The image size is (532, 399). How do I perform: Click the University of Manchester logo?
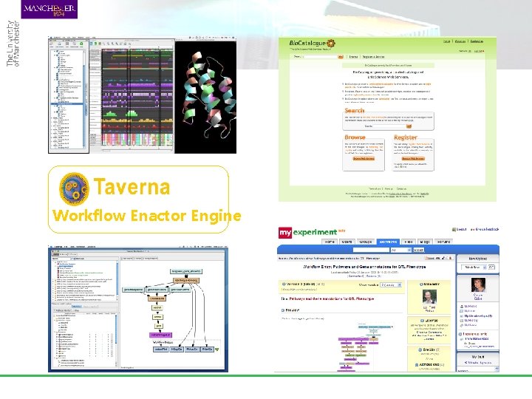(x=50, y=9)
